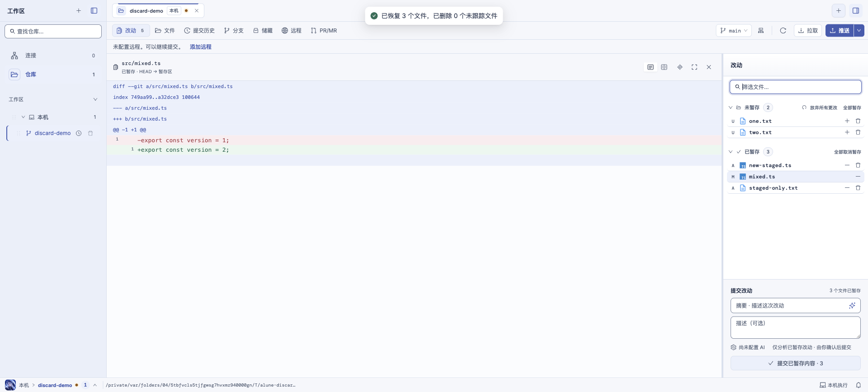Unstage staged-only.txt with its minus icon
The height and width of the screenshot is (392, 868).
[847, 188]
